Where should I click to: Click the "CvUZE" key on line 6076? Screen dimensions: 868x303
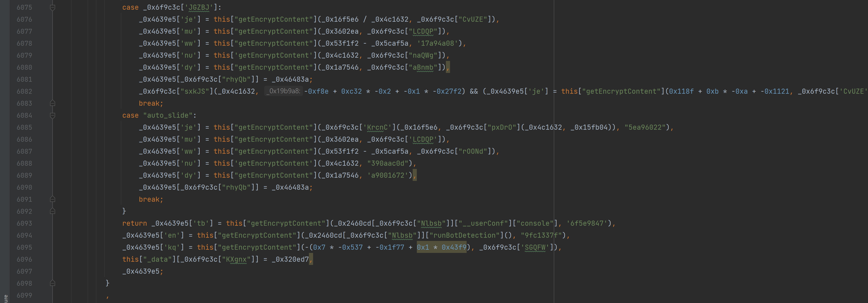(473, 19)
